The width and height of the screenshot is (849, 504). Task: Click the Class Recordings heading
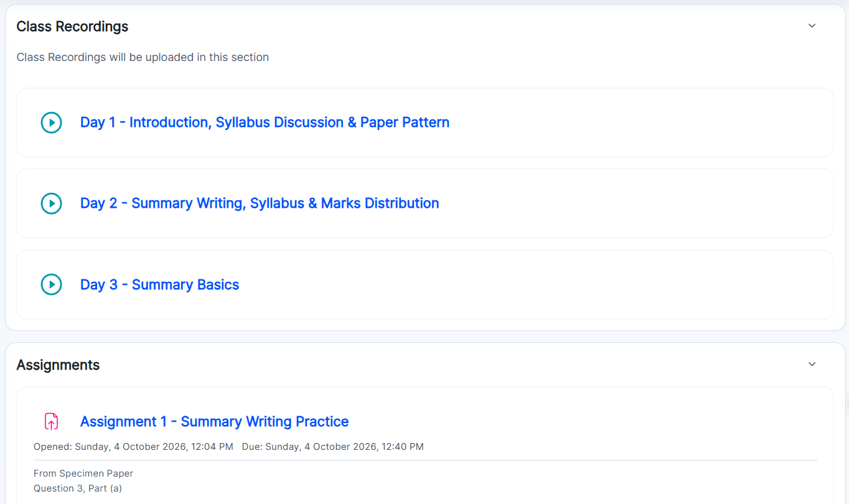pos(72,27)
